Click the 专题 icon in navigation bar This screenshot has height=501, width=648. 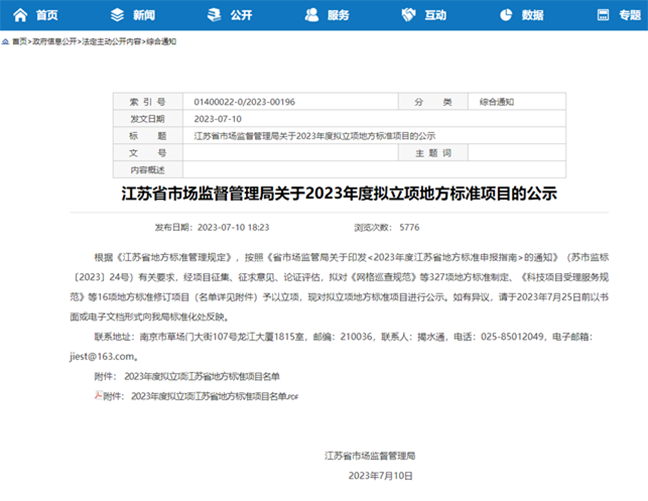(603, 15)
